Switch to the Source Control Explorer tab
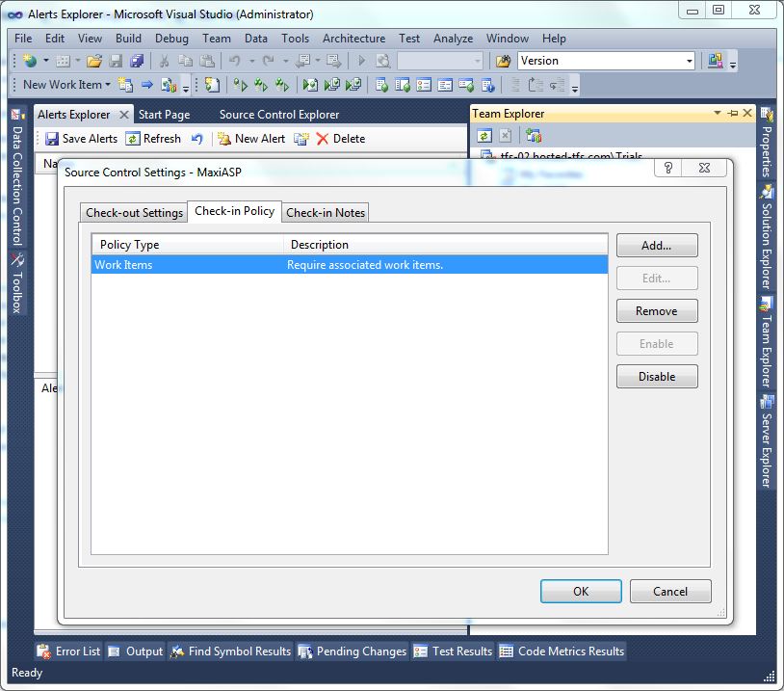This screenshot has height=691, width=784. (279, 115)
